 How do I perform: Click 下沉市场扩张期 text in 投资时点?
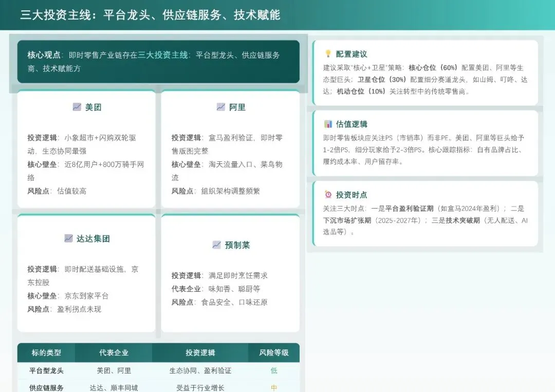pyautogui.click(x=347, y=220)
